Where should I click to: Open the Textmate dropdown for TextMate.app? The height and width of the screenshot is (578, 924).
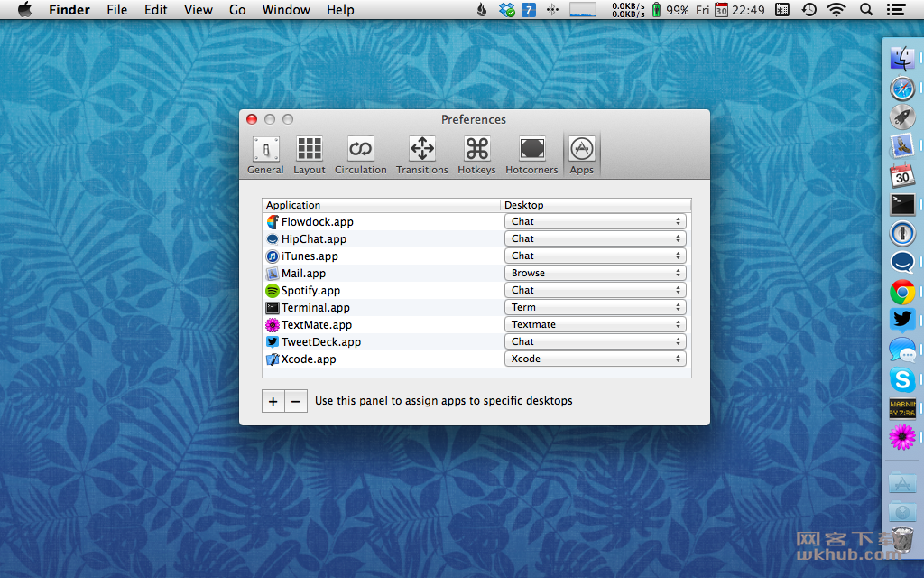[x=596, y=324]
